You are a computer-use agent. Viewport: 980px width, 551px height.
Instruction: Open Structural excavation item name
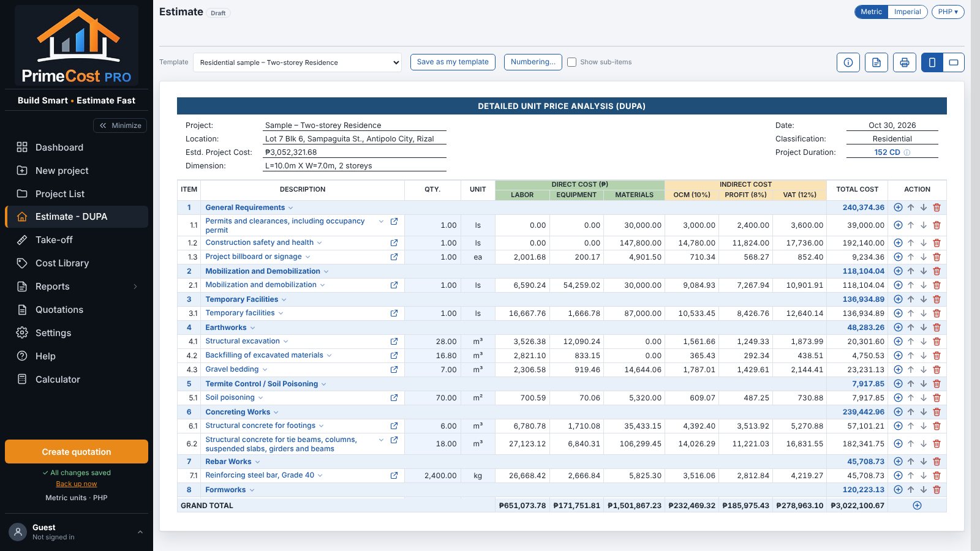point(243,342)
